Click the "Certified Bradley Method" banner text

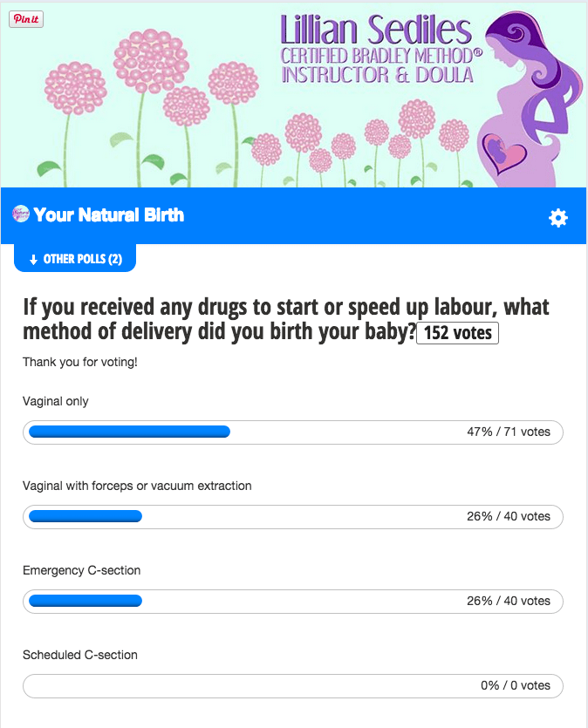pyautogui.click(x=377, y=55)
